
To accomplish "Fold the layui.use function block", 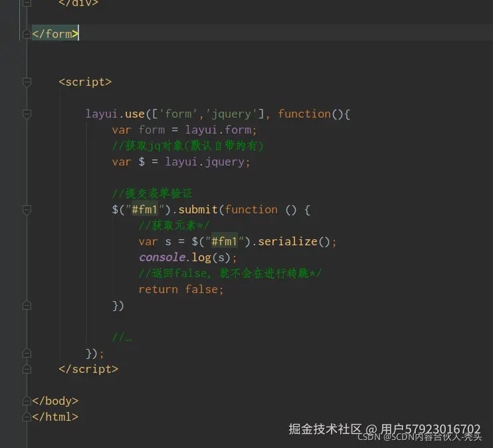I will click(x=27, y=114).
